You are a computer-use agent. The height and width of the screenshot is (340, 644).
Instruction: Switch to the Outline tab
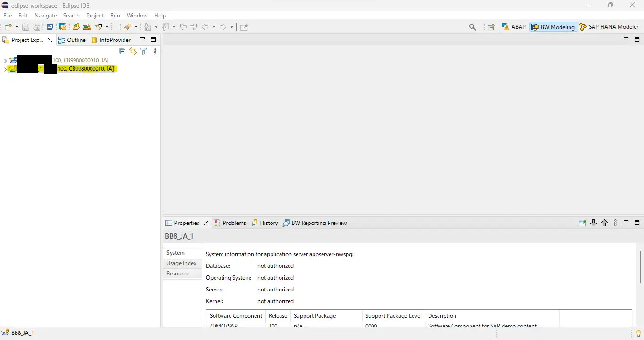coord(72,40)
